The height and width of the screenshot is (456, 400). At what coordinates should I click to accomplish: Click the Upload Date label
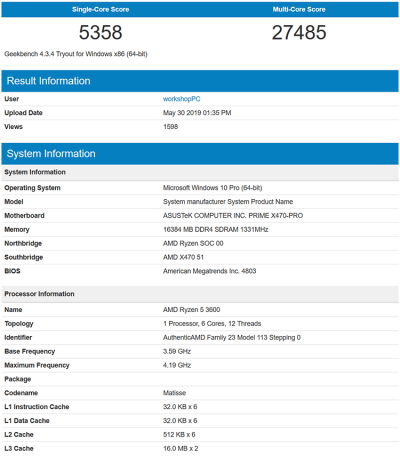23,113
